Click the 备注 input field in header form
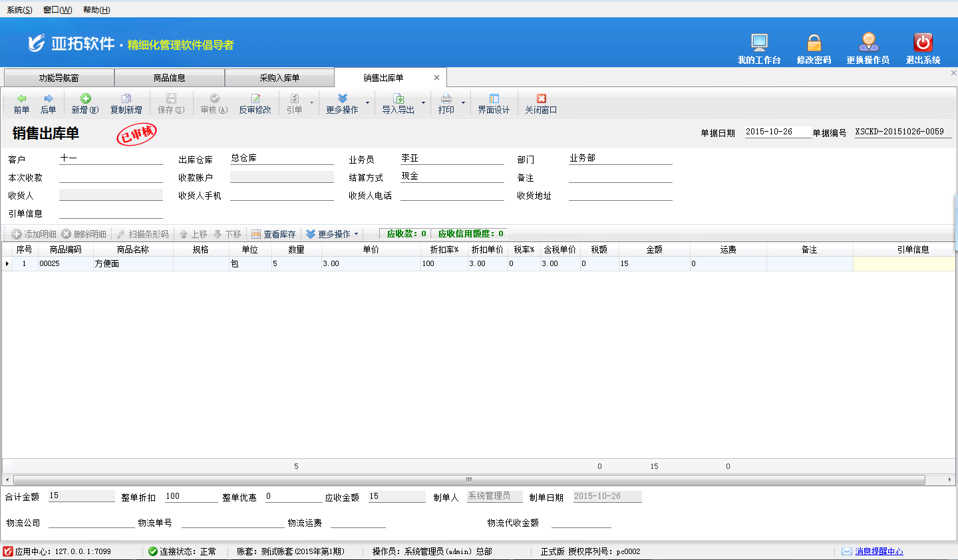 (620, 177)
